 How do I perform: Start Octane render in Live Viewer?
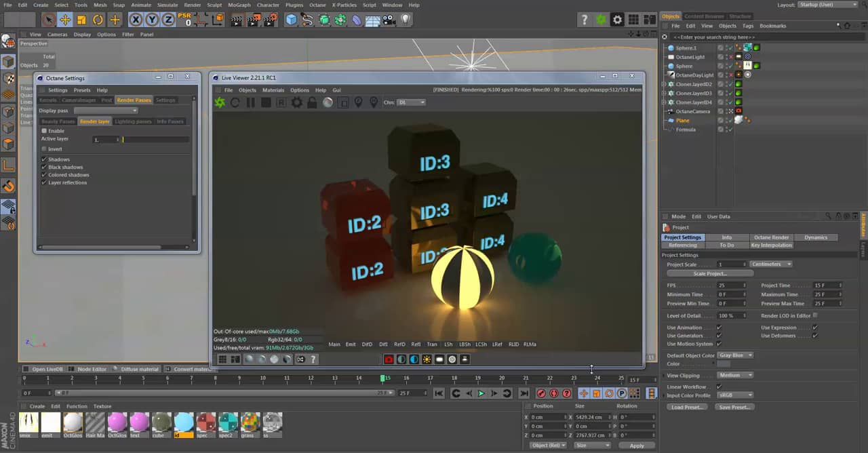(x=220, y=102)
